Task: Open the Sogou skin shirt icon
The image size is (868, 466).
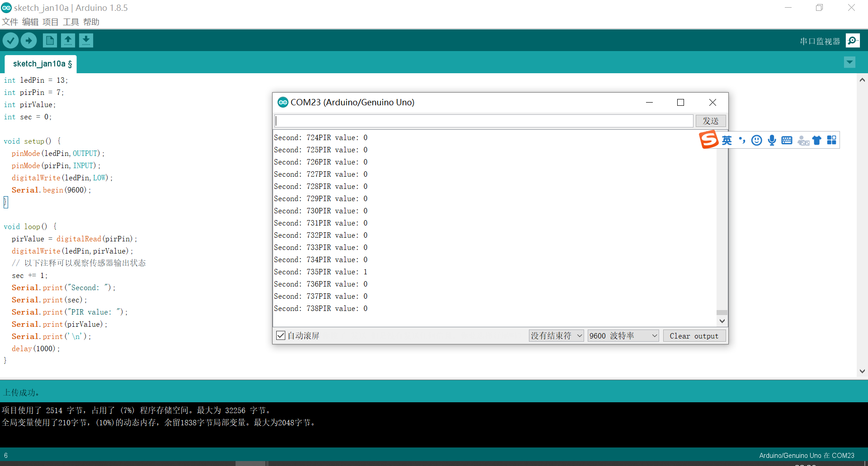Action: (x=816, y=140)
